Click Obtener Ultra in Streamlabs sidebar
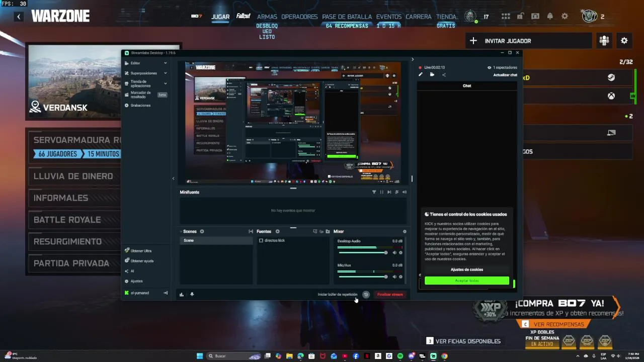Screen dimensions: 644x362 (x=141, y=250)
